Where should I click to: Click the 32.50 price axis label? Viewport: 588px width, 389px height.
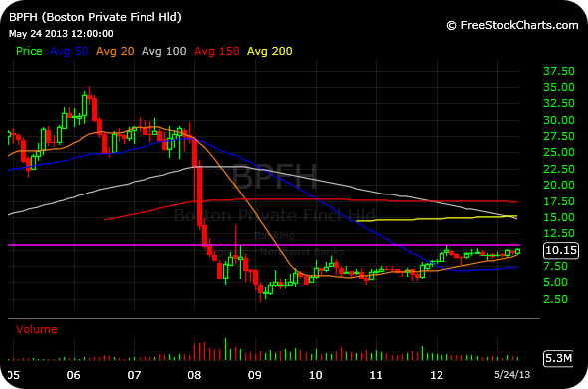pos(559,103)
